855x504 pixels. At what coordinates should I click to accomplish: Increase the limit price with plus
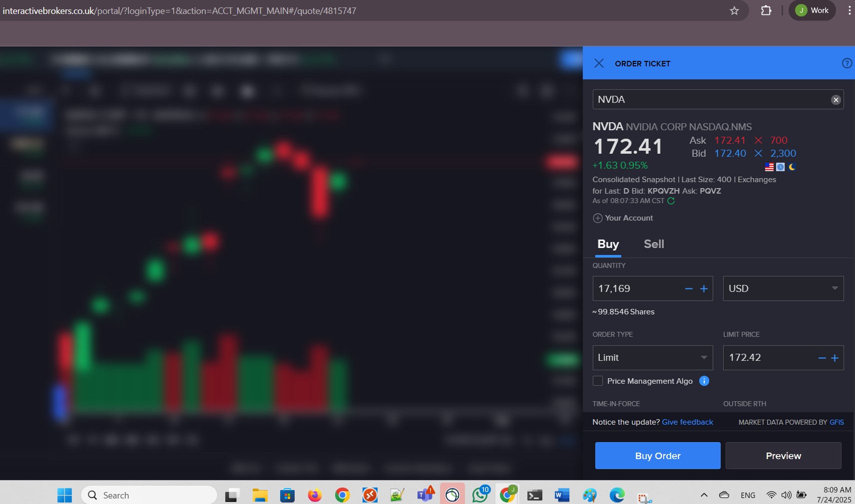point(835,358)
